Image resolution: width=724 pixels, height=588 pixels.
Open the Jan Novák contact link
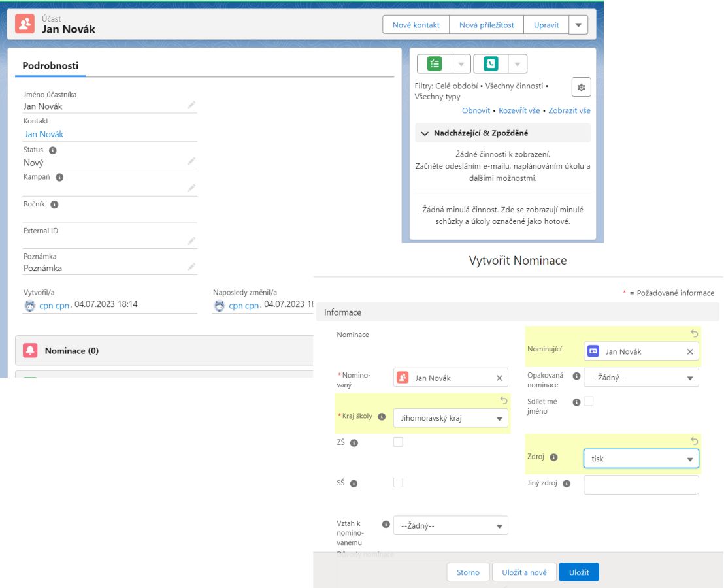(44, 134)
